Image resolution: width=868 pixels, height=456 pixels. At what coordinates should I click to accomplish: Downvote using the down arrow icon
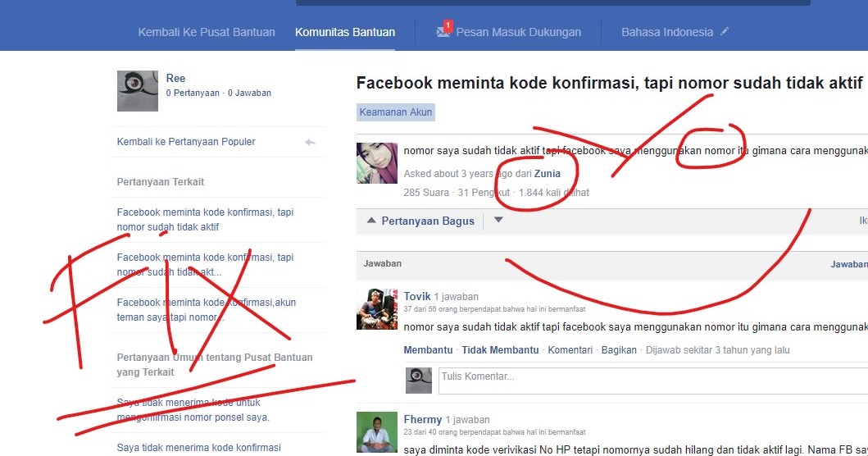click(498, 220)
